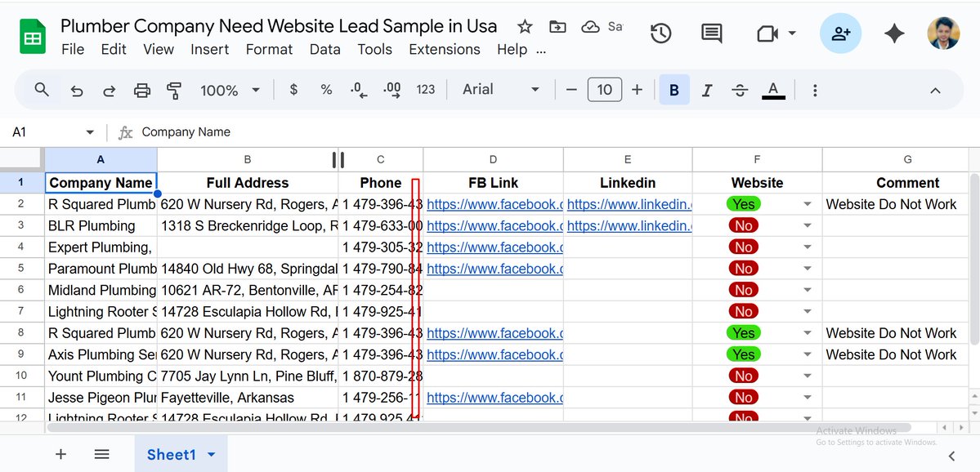Format as percent icon
The height and width of the screenshot is (472, 980).
click(x=326, y=90)
